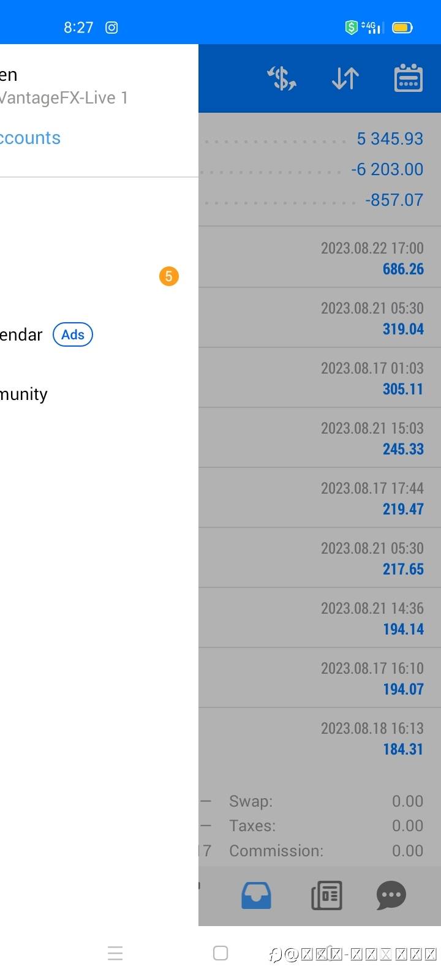Open the chat messages tab icon
This screenshot has width=441, height=980.
391,895
